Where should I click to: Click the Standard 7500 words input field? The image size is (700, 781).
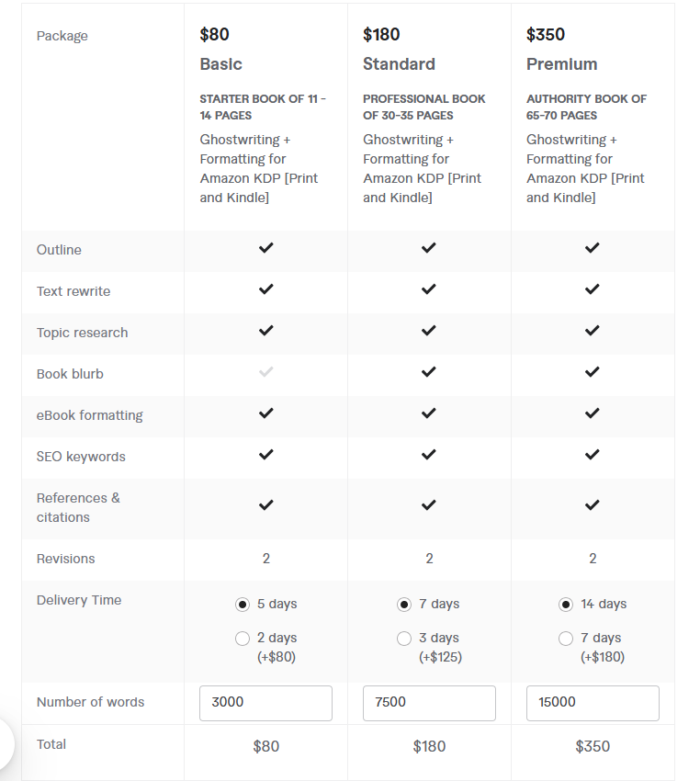(x=429, y=703)
